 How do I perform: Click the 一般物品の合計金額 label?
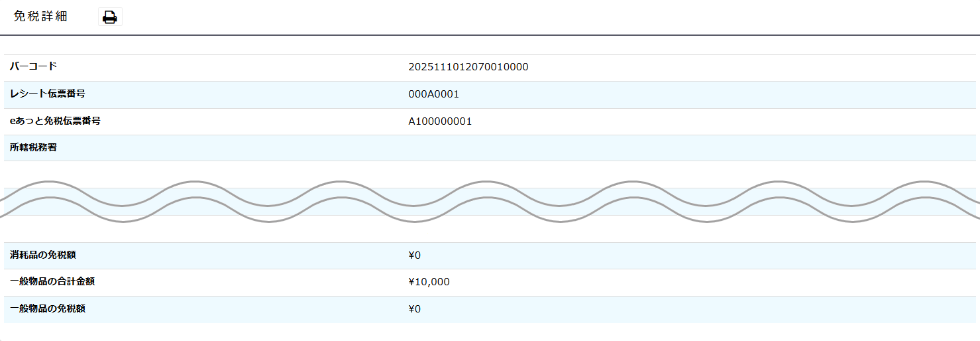coord(52,281)
